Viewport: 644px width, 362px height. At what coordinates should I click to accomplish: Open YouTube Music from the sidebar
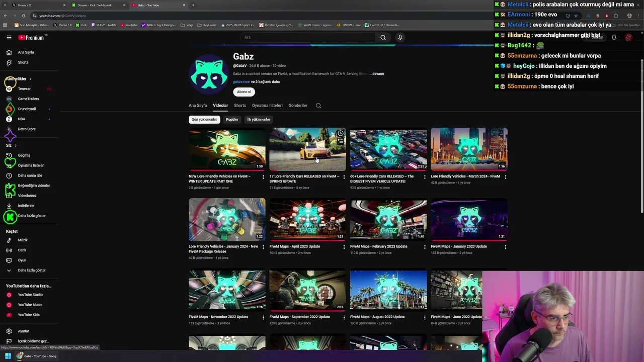(30, 305)
